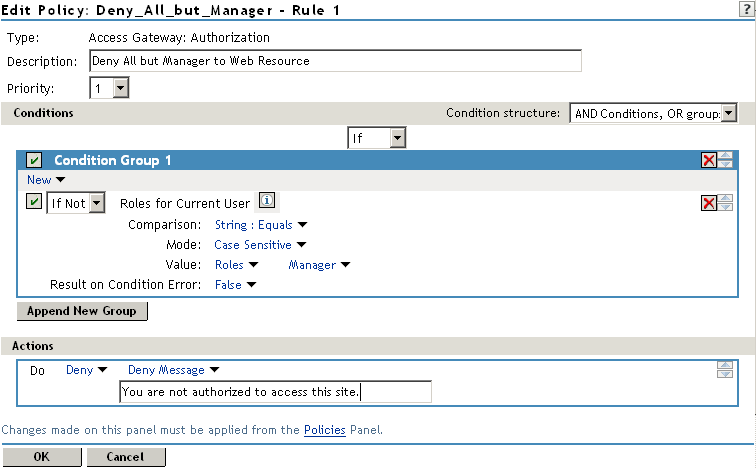Image resolution: width=756 pixels, height=469 pixels.
Task: Open the Policies link
Action: [x=325, y=430]
